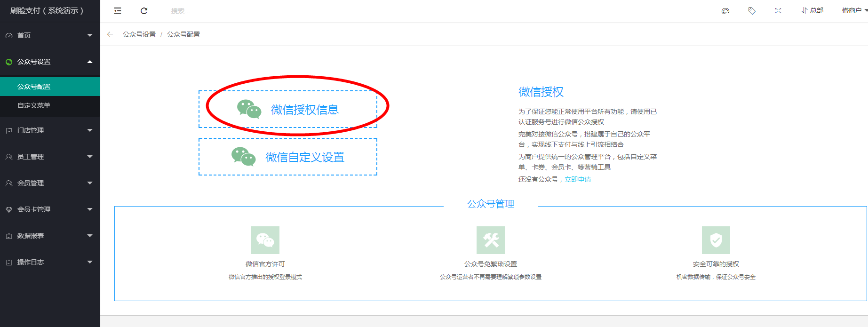868x327 pixels.
Task: Expand the 首页 menu arrow
Action: (90, 35)
